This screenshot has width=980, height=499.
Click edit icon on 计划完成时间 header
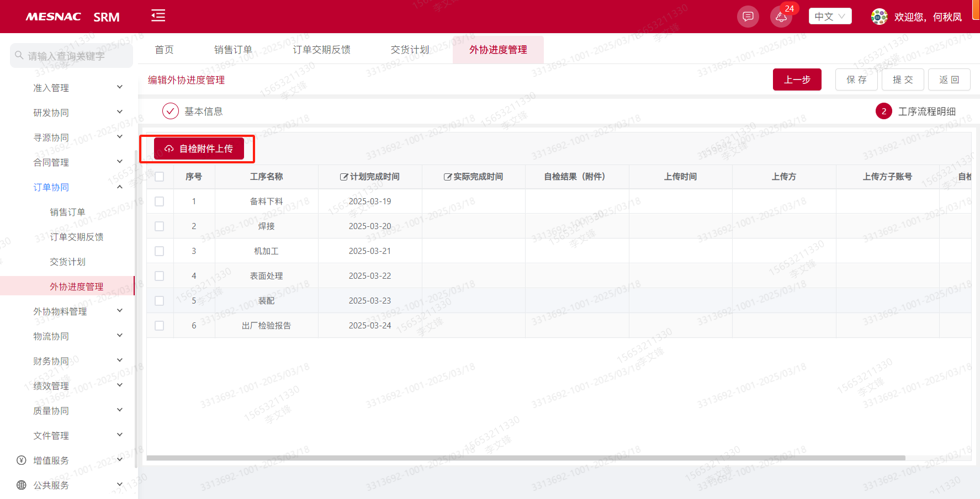pos(344,177)
